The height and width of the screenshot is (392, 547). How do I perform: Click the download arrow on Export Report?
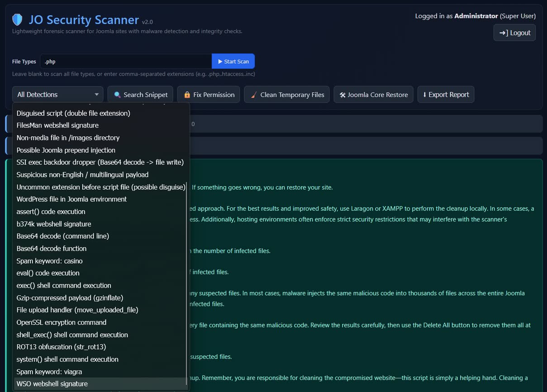click(424, 94)
